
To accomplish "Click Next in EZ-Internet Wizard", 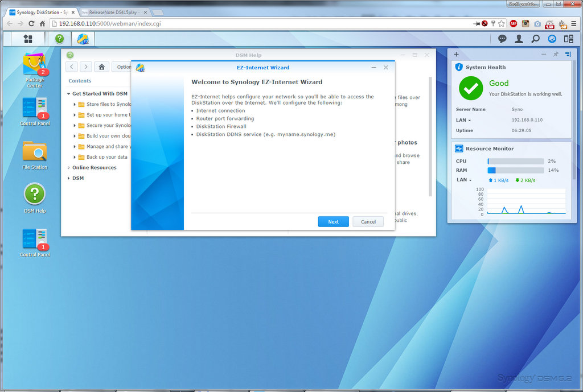I will point(333,221).
